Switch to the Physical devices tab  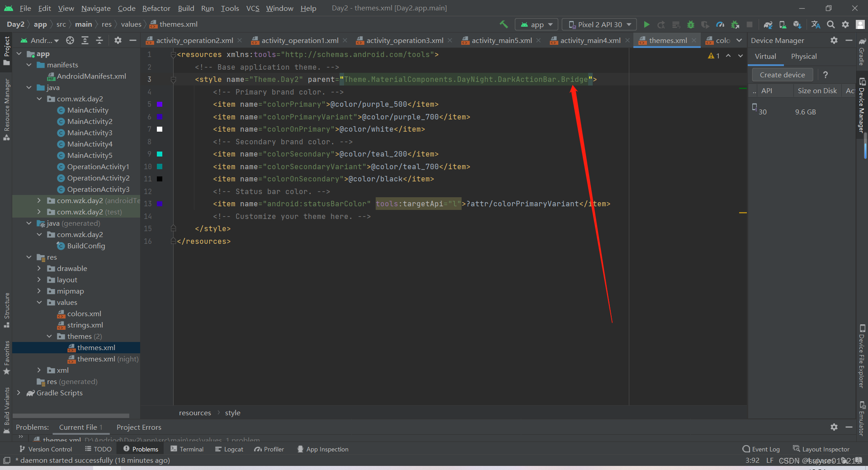tap(804, 57)
